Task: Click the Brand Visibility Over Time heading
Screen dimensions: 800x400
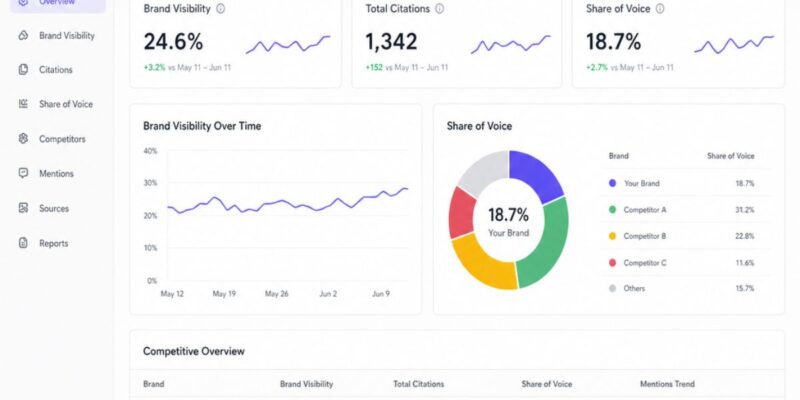Action: pos(202,126)
